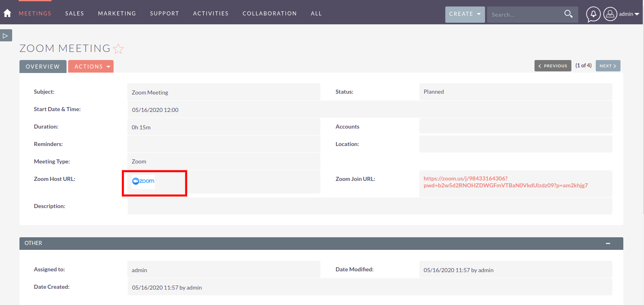Open Zoom host link logo
The height and width of the screenshot is (305, 644).
[x=143, y=181]
